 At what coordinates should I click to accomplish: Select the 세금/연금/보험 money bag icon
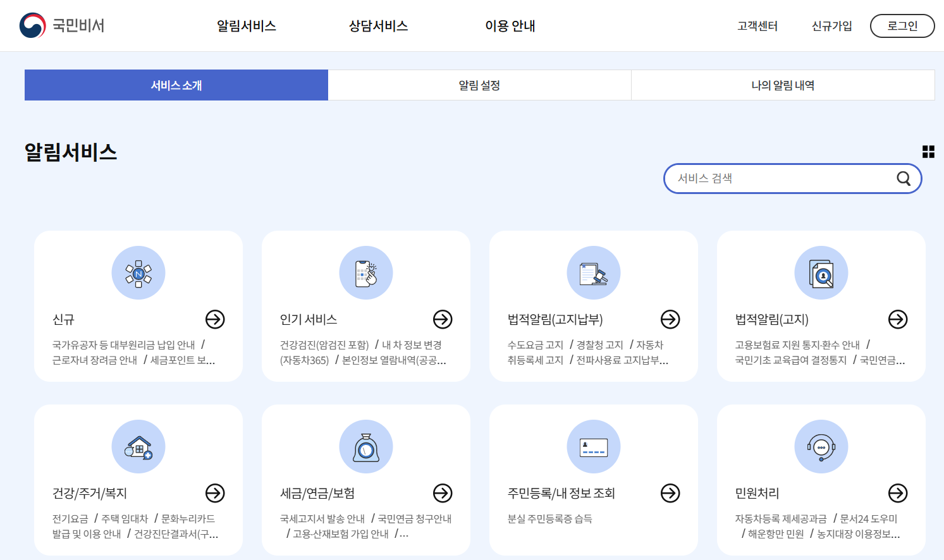[x=365, y=446]
